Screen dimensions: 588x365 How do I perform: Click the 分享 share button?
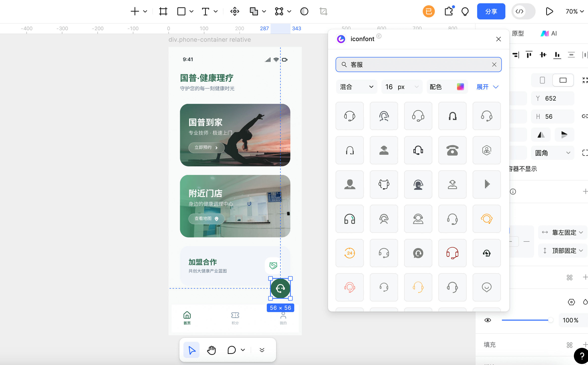tap(491, 11)
